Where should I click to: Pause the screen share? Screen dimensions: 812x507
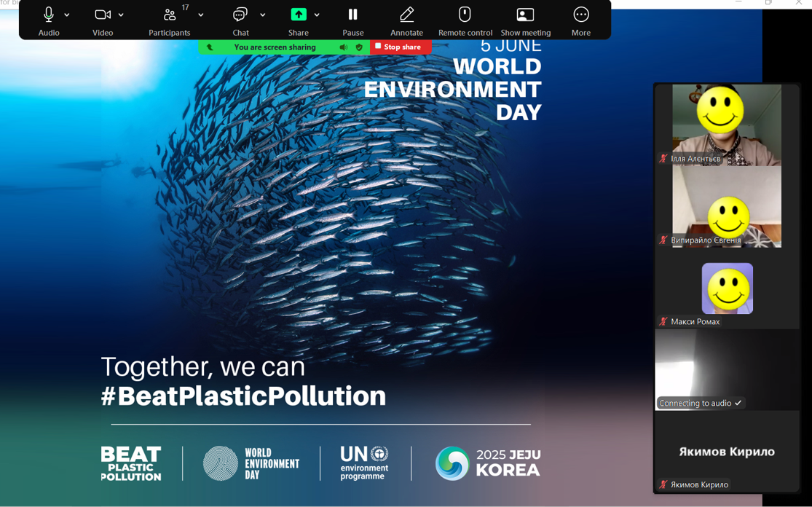[352, 15]
